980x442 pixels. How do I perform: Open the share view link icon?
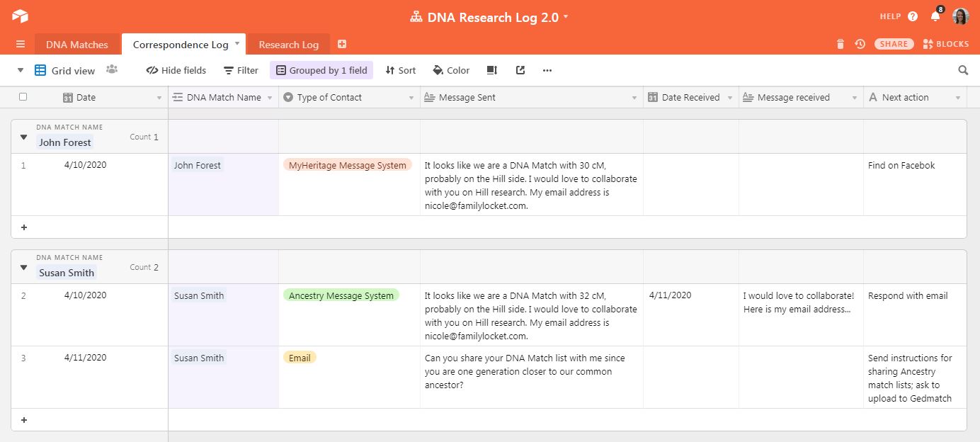pyautogui.click(x=520, y=70)
